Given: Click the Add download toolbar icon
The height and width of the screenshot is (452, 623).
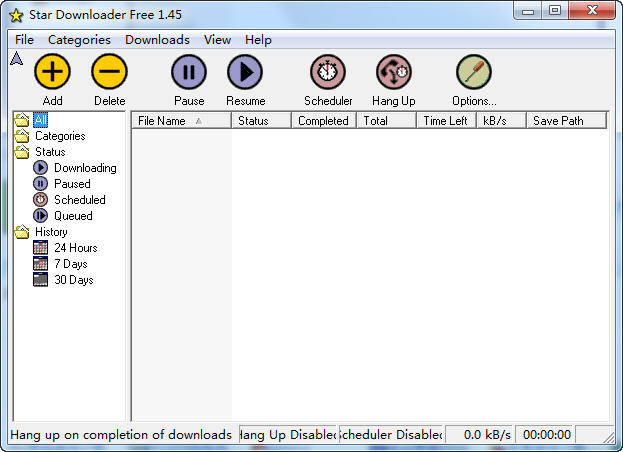Looking at the screenshot, I should click(52, 72).
